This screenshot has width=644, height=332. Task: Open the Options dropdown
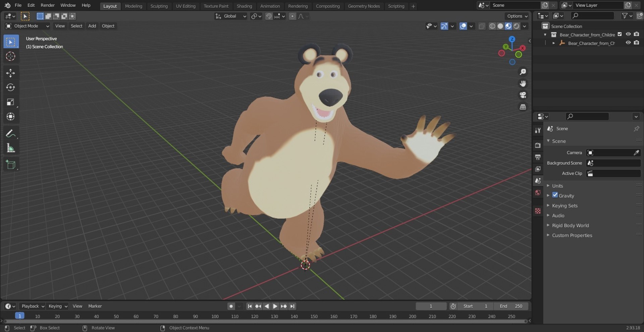click(x=517, y=16)
